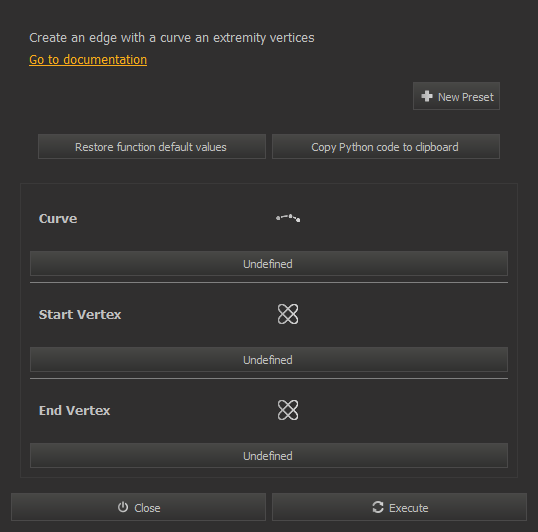Image resolution: width=538 pixels, height=532 pixels.
Task: Click the plus icon on New Preset
Action: [427, 96]
